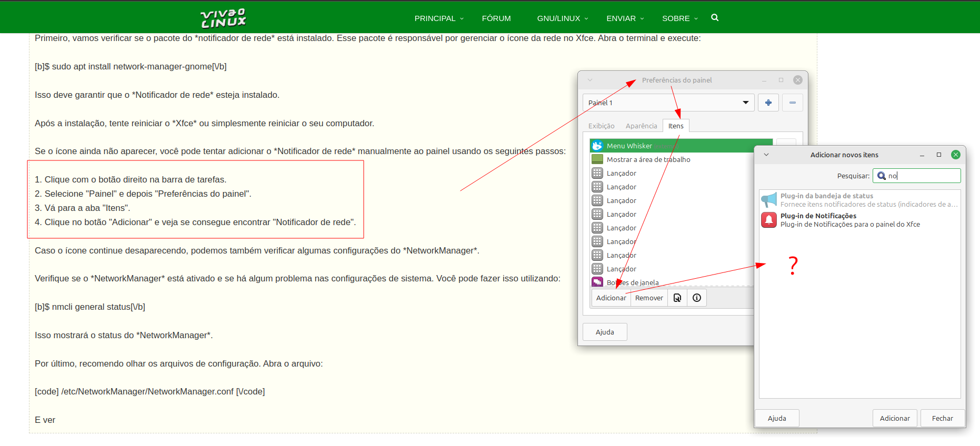Expand the ENVIAR navigation dropdown
980x446 pixels.
[625, 18]
